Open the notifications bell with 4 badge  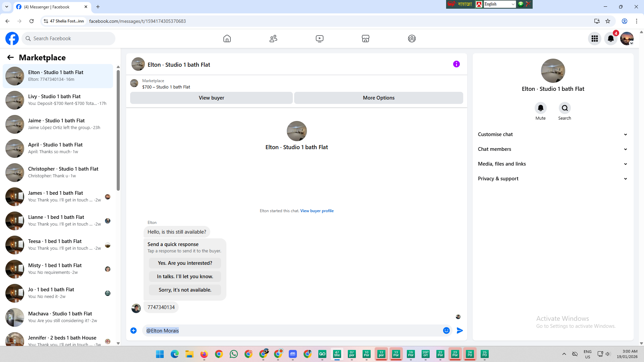(x=611, y=39)
